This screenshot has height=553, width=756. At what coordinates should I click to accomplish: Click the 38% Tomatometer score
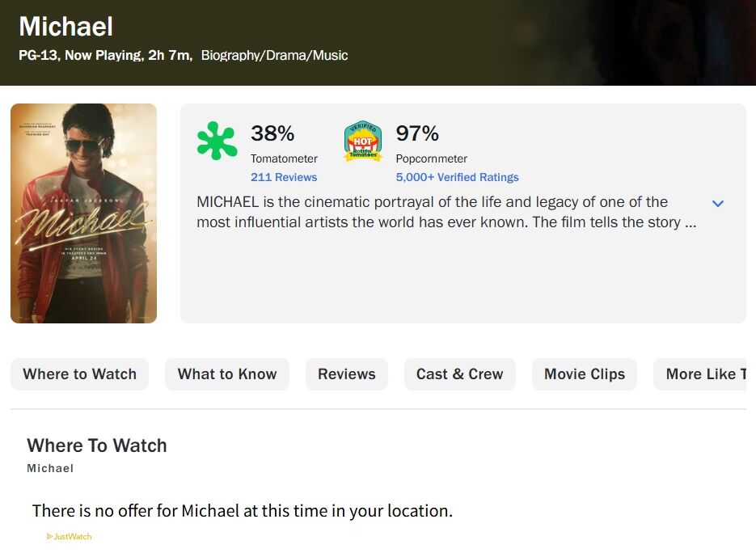272,133
